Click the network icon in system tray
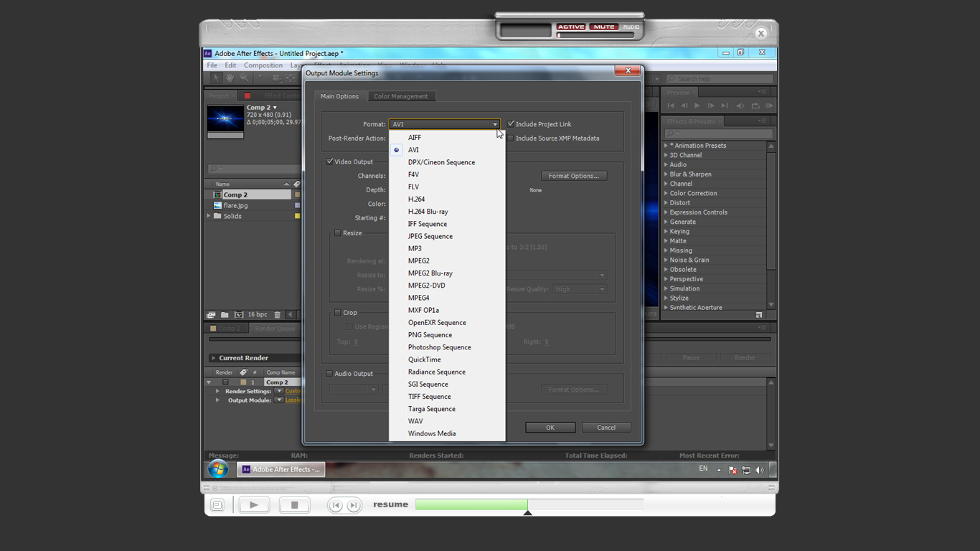The height and width of the screenshot is (551, 980). tap(746, 470)
